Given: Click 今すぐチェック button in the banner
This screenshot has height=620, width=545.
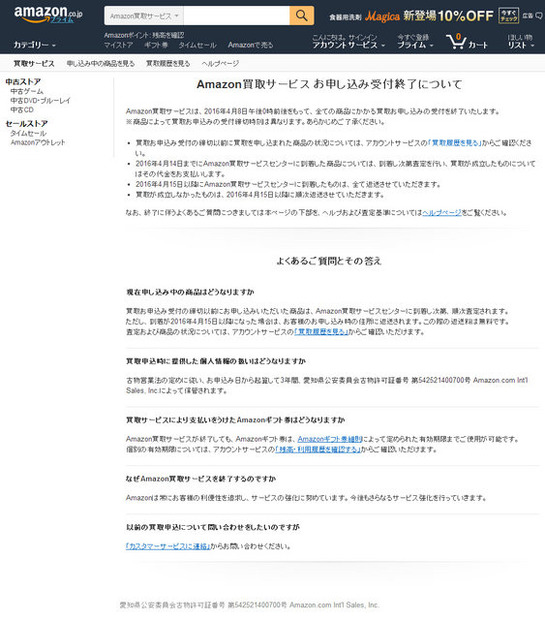Looking at the screenshot, I should click(509, 16).
